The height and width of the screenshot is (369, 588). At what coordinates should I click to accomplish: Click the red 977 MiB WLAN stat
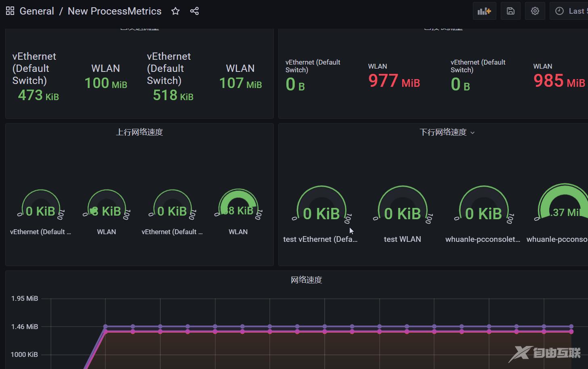point(394,81)
